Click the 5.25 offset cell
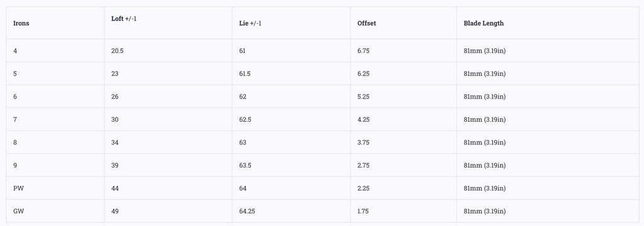The width and height of the screenshot is (644, 226). point(364,97)
